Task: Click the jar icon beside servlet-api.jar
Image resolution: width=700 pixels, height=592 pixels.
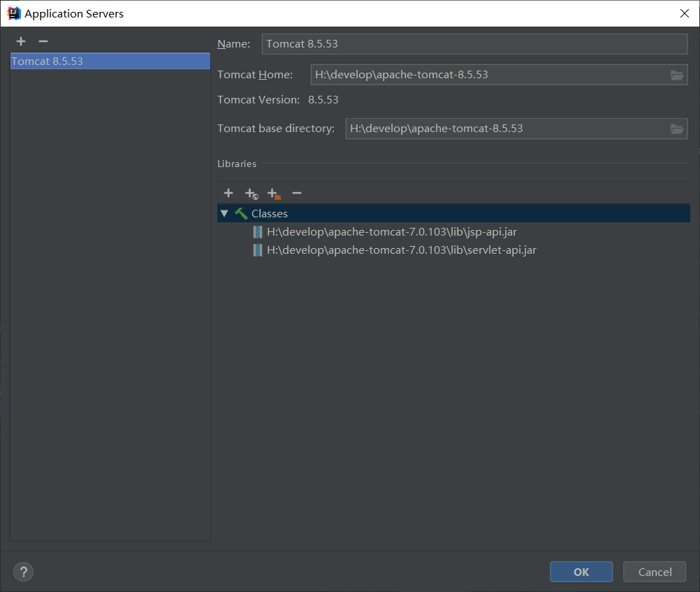Action: tap(258, 250)
